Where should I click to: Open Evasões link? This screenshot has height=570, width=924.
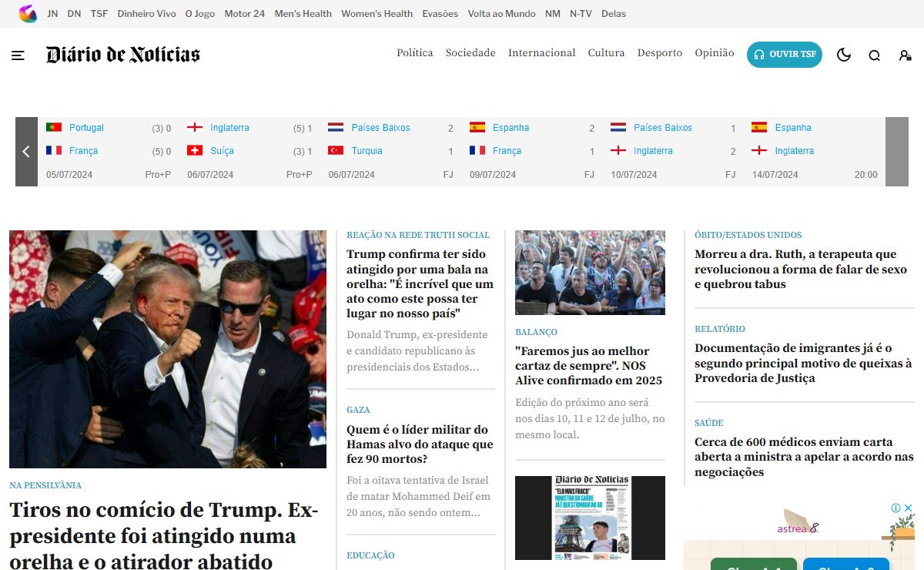tap(440, 14)
